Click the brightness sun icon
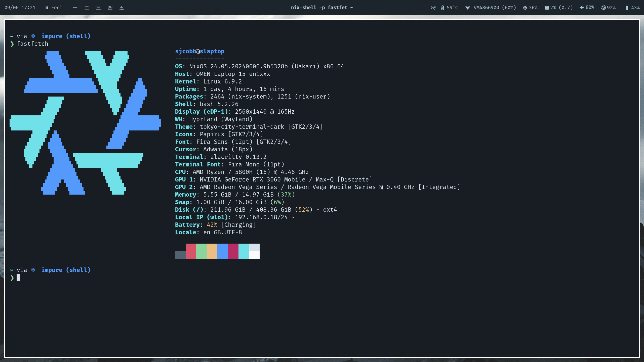 coord(603,8)
